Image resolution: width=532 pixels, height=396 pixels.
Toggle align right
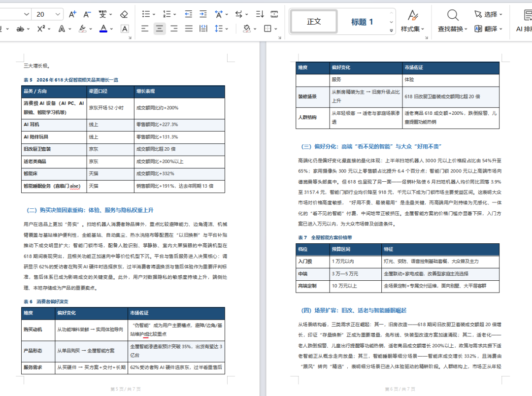pos(174,29)
